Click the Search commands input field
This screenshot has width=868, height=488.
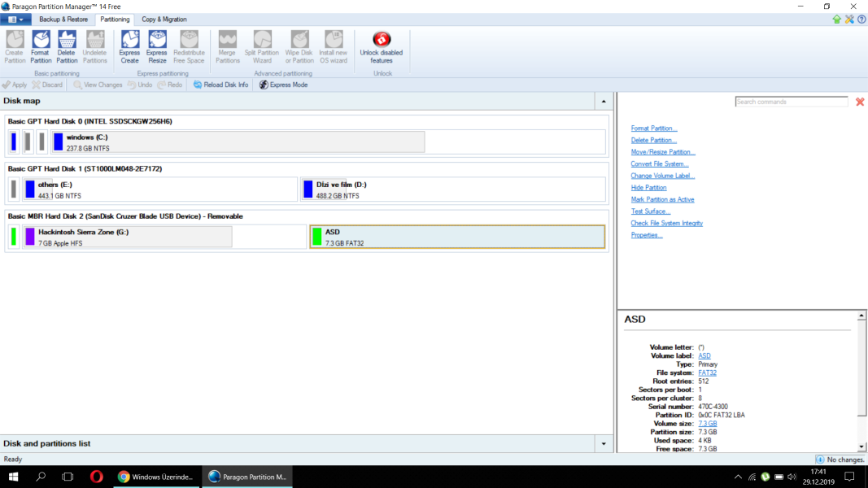pyautogui.click(x=791, y=102)
